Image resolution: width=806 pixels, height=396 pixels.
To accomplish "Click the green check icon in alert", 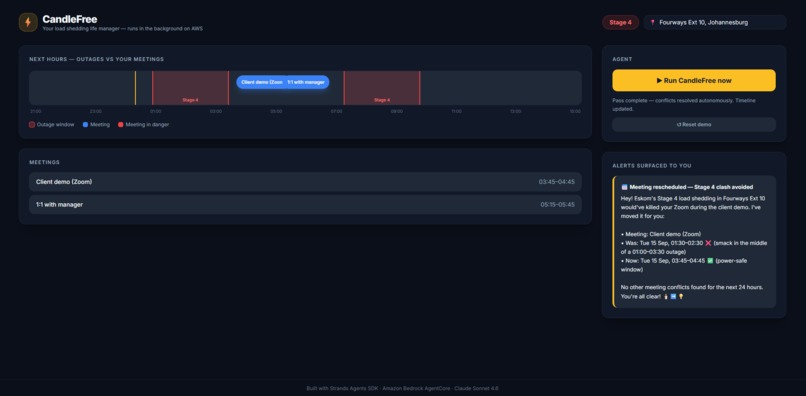I will pos(710,261).
